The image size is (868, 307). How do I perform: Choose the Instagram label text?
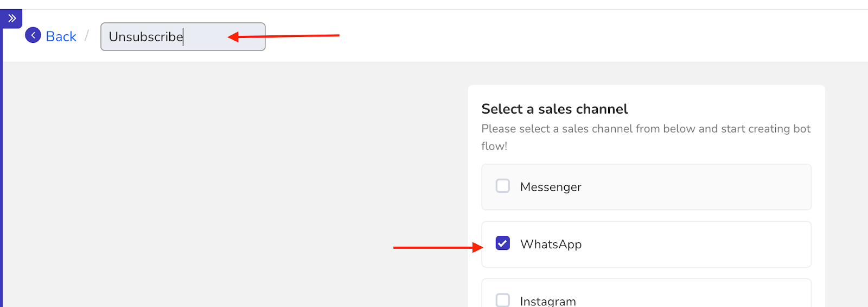(x=548, y=301)
